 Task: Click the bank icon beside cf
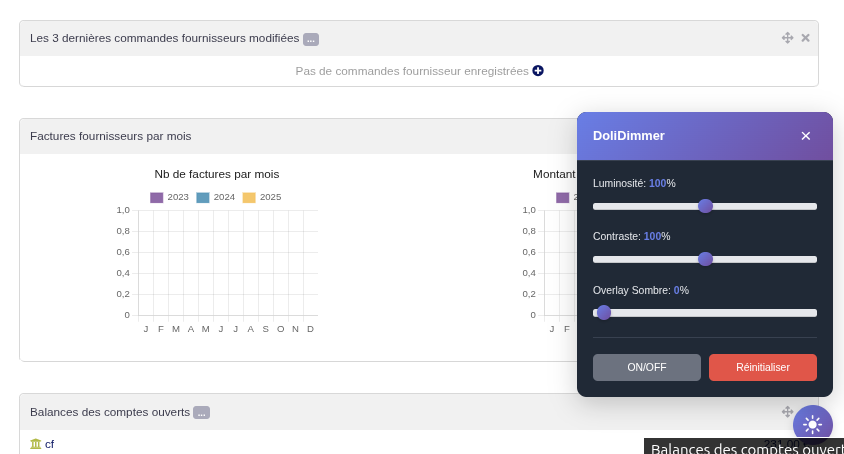click(x=36, y=444)
